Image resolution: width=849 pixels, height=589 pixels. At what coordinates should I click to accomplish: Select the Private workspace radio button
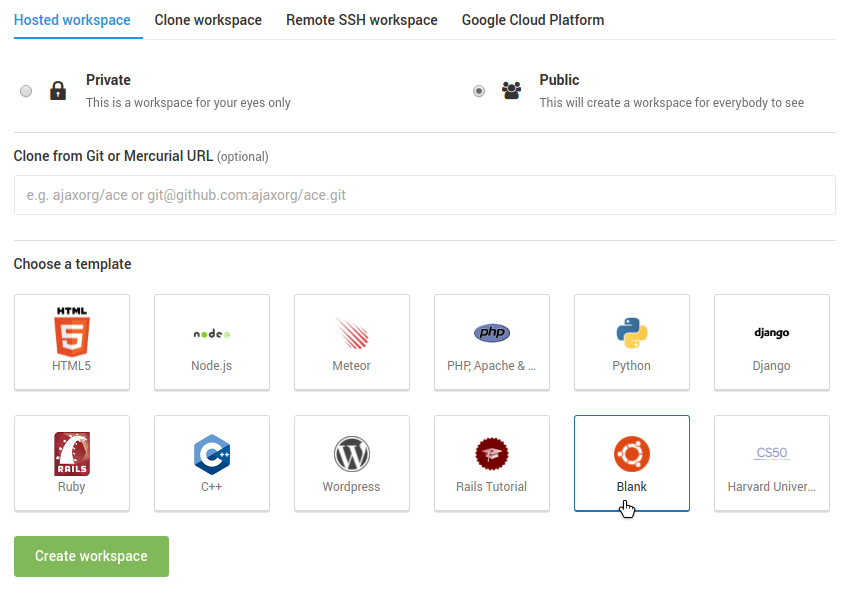[26, 91]
